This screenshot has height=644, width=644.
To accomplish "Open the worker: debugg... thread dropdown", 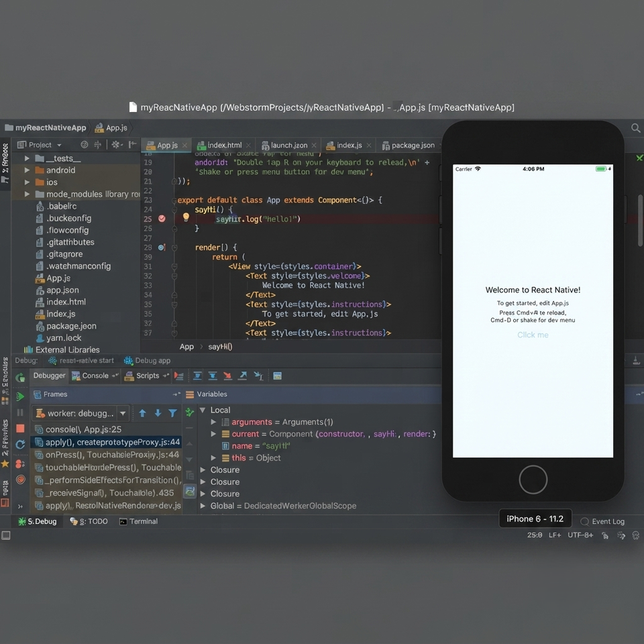I will [x=122, y=413].
